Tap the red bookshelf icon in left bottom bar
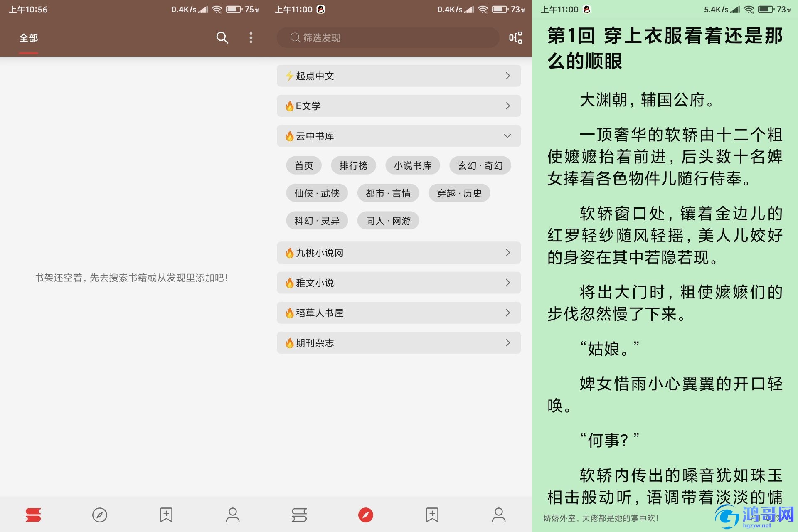Image resolution: width=798 pixels, height=532 pixels. pyautogui.click(x=33, y=515)
